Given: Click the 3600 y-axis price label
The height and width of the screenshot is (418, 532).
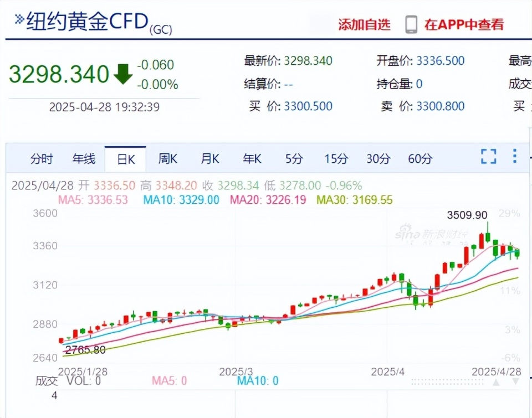Looking at the screenshot, I should tap(45, 213).
